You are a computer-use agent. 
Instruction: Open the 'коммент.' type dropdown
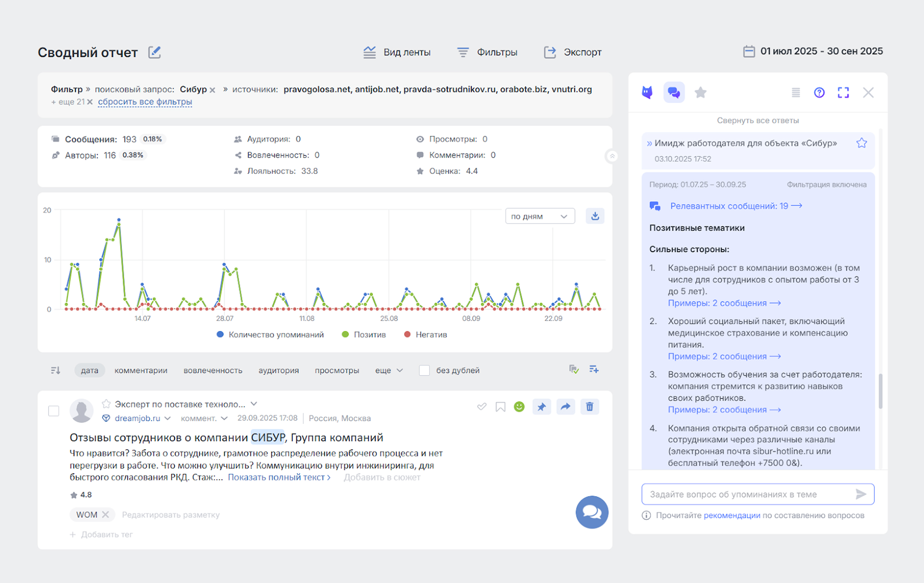[204, 418]
